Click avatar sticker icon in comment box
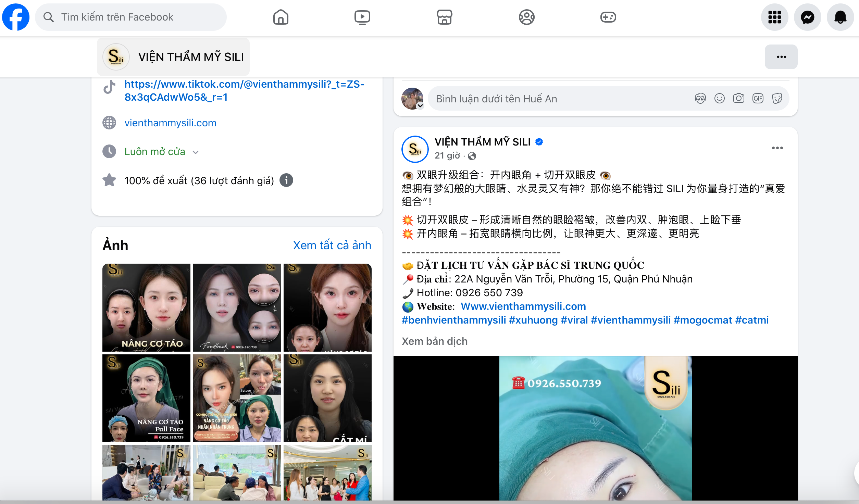Image resolution: width=859 pixels, height=504 pixels. click(700, 99)
